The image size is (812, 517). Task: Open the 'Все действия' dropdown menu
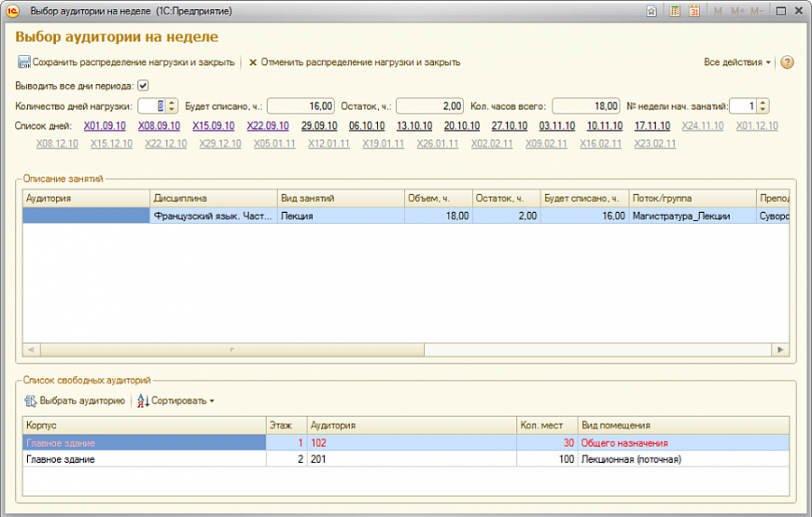click(737, 62)
